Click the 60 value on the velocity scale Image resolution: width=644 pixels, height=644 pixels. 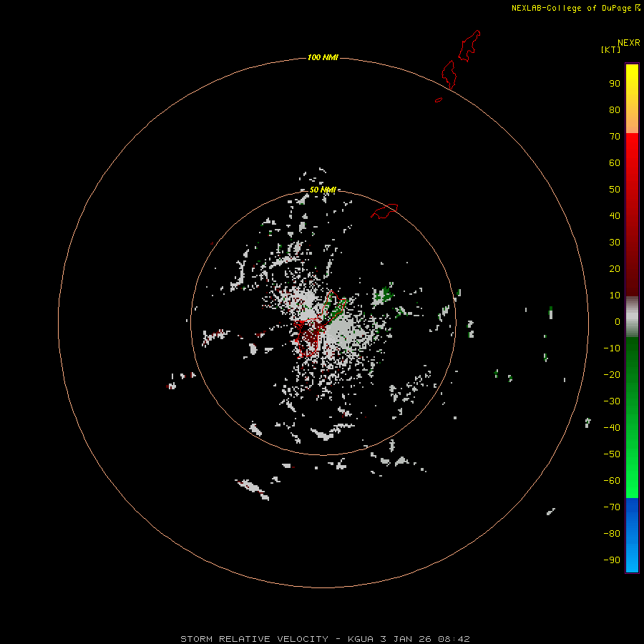(615, 163)
